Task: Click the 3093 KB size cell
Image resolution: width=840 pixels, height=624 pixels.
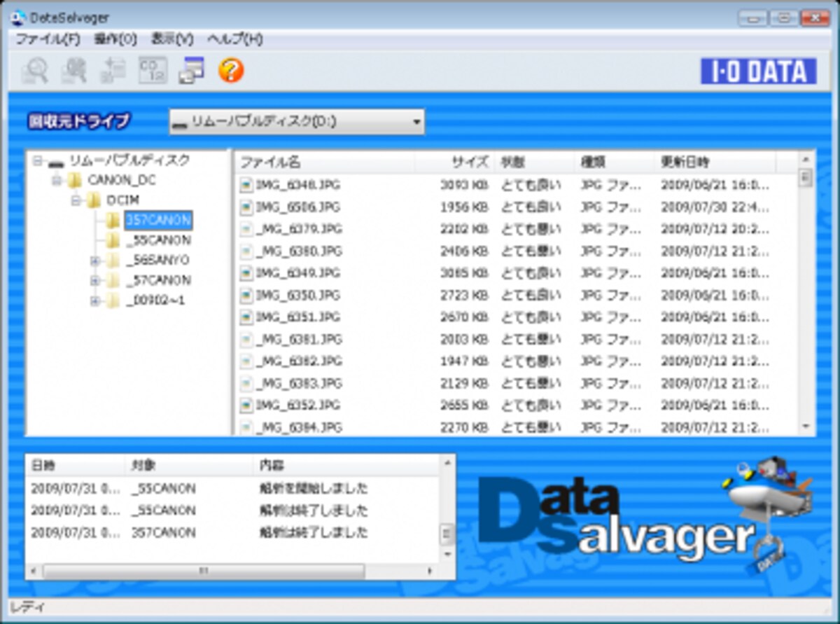Action: coord(464,186)
